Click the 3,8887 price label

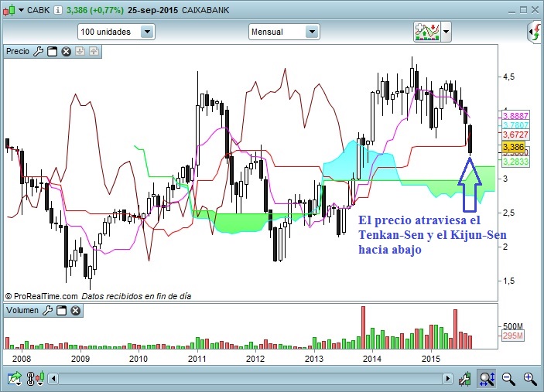tap(515, 115)
